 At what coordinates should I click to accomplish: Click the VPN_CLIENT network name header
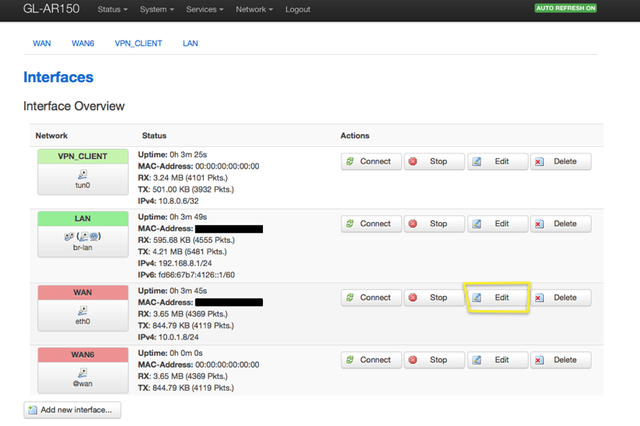pos(83,157)
